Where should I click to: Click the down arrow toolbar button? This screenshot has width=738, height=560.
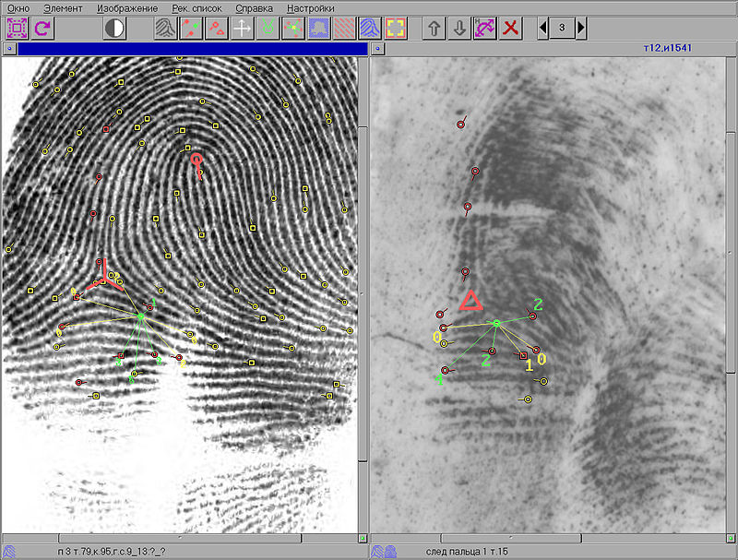pos(458,28)
